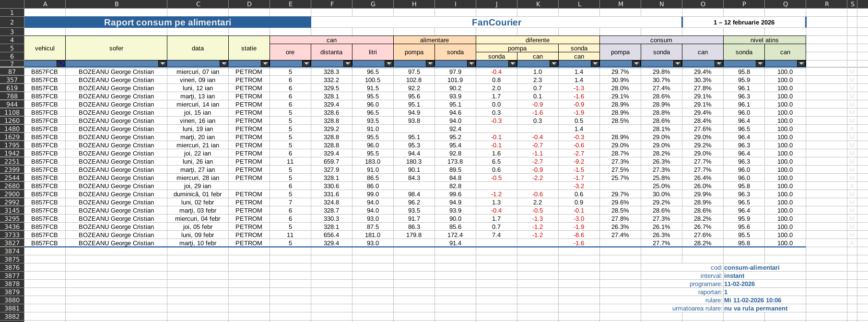The image size is (868, 322).
Task: Open filter for alimentare pompa column
Action: tap(430, 64)
